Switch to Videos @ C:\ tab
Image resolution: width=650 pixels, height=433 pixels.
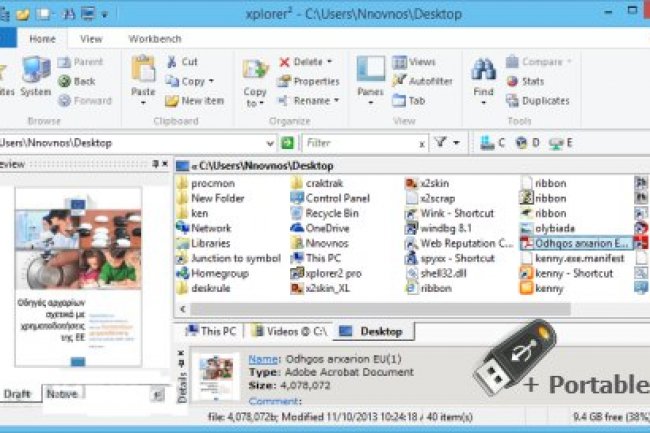coord(290,331)
